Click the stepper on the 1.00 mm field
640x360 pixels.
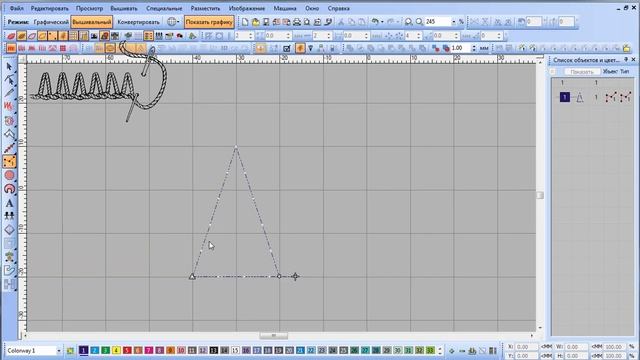pos(473,48)
